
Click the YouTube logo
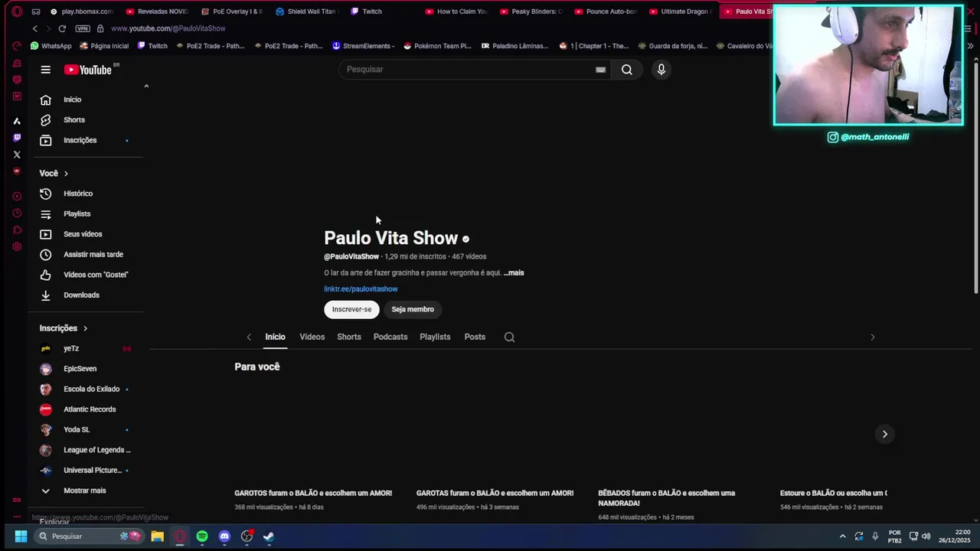point(88,70)
